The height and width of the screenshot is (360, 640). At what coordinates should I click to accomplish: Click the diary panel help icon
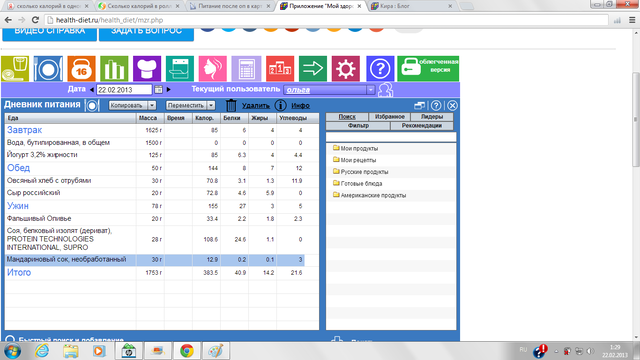pyautogui.click(x=436, y=105)
